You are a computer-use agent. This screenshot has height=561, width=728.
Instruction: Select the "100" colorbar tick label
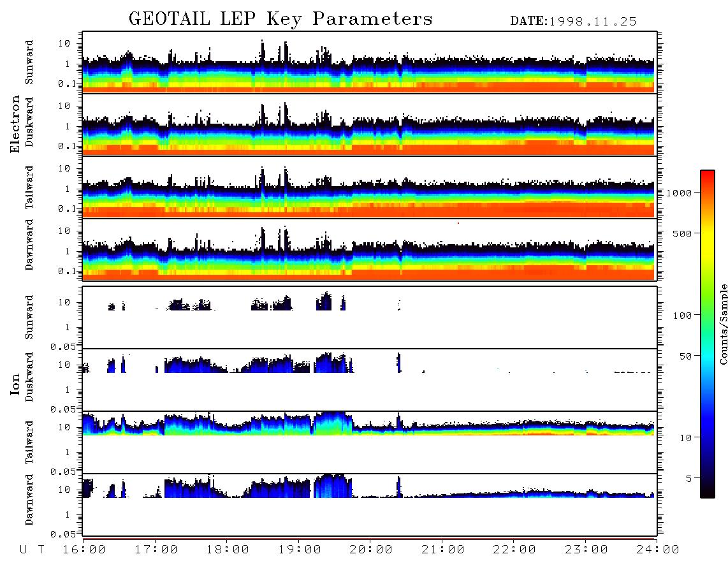(x=683, y=316)
